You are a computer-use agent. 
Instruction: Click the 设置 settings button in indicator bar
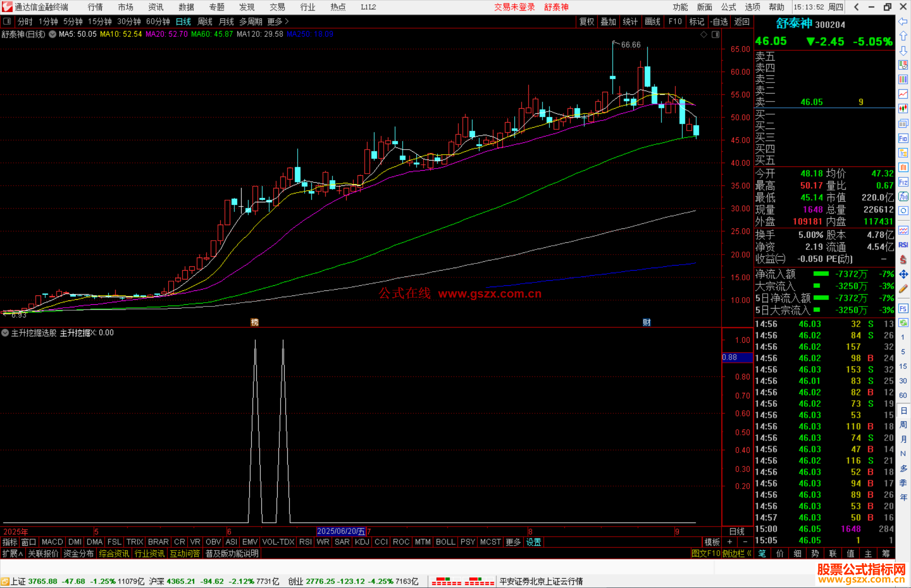(x=534, y=542)
